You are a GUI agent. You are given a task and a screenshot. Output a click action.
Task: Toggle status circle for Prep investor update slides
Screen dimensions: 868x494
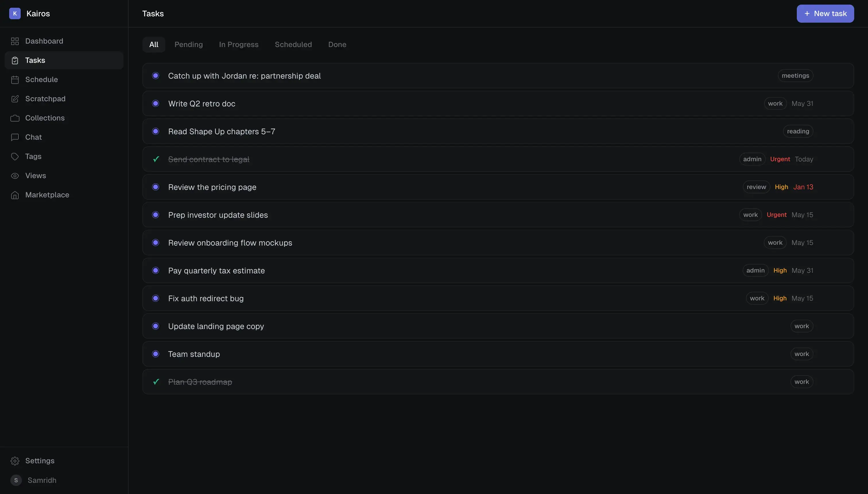tap(156, 215)
